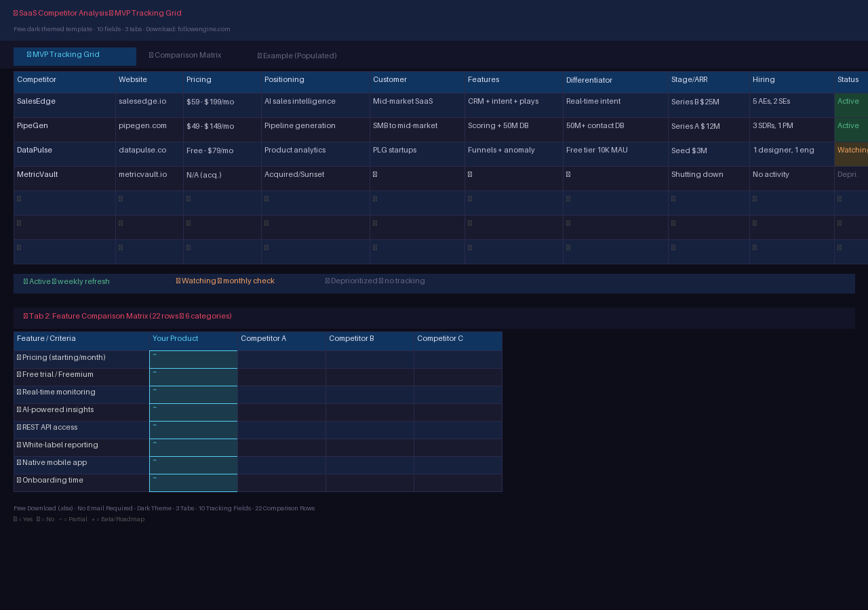Click the Status column header
The width and height of the screenshot is (868, 610).
pyautogui.click(x=851, y=82)
